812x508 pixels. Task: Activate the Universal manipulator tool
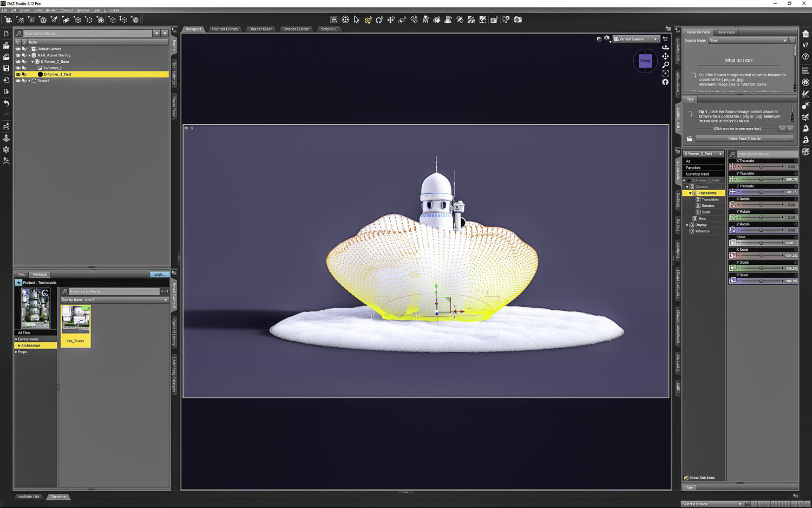[x=368, y=20]
